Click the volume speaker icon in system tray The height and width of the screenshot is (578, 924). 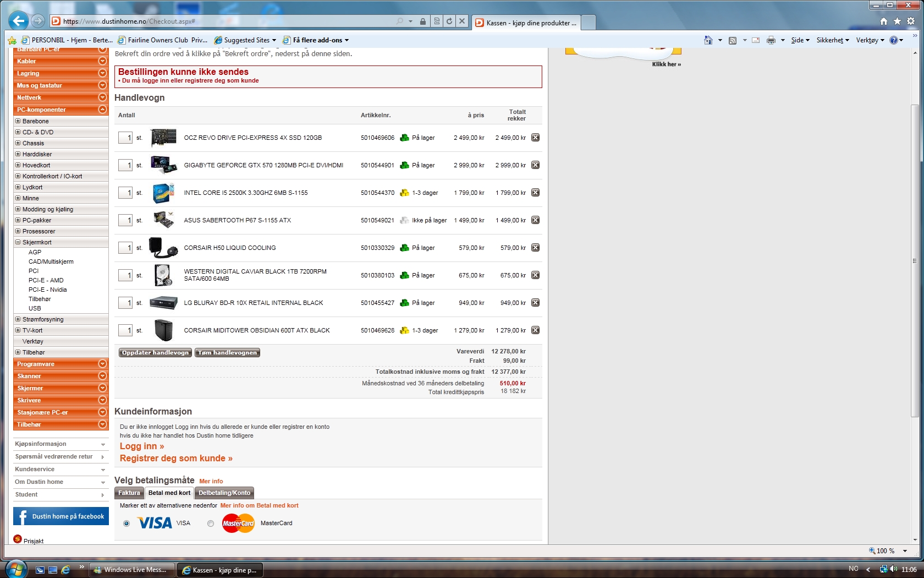pos(893,569)
